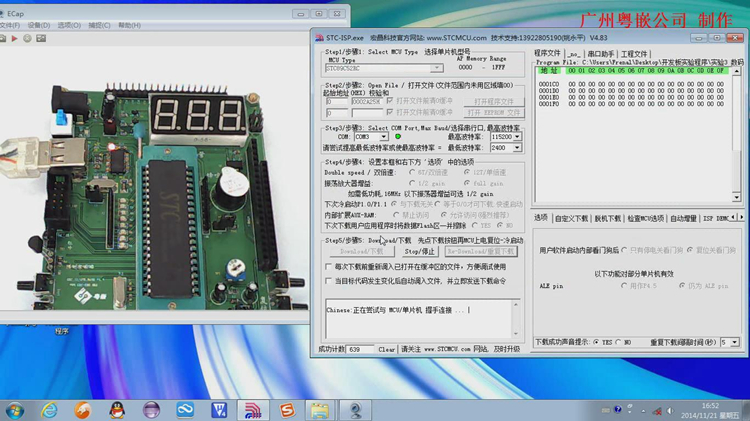Screen dimensions: 750x421
Task: Check reload-buffer-file-before-each-download checkbox
Action: (329, 266)
